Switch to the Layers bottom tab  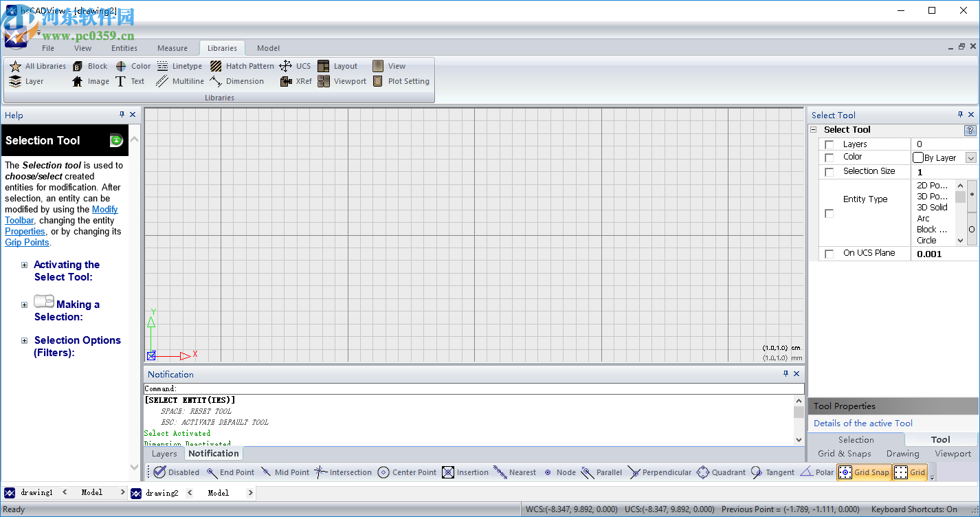point(164,454)
